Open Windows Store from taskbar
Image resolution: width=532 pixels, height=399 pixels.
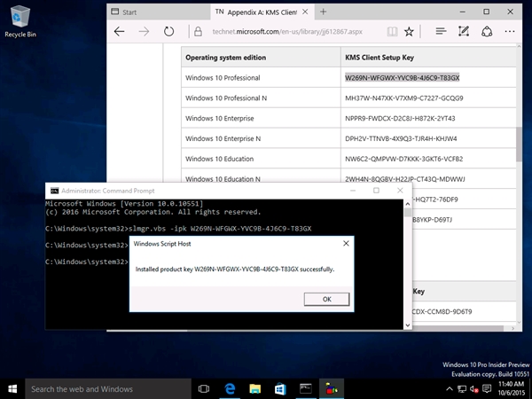(x=278, y=388)
